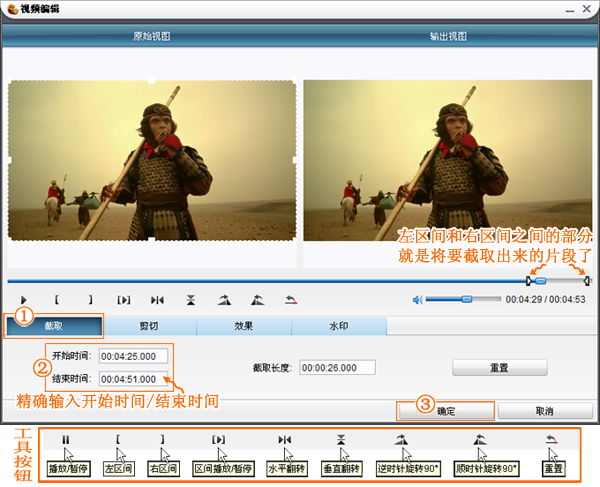Image resolution: width=600 pixels, height=487 pixels.
Task: Click the original view video preview
Action: 152,160
